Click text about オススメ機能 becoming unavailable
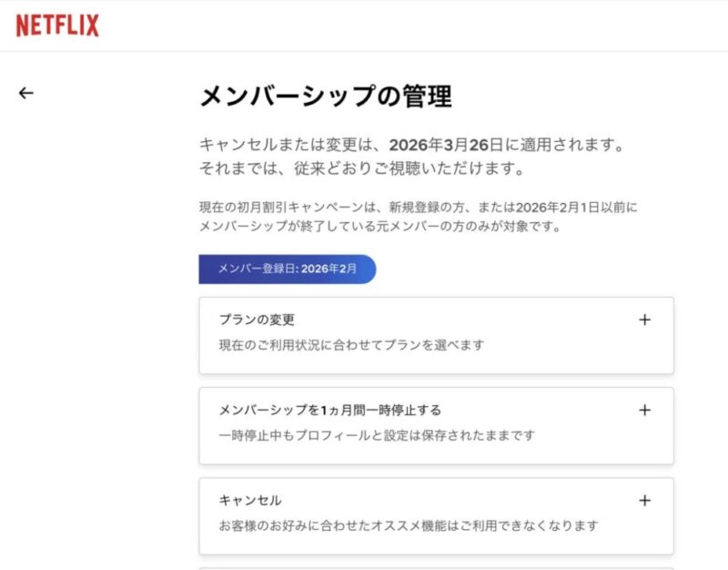 click(x=409, y=525)
